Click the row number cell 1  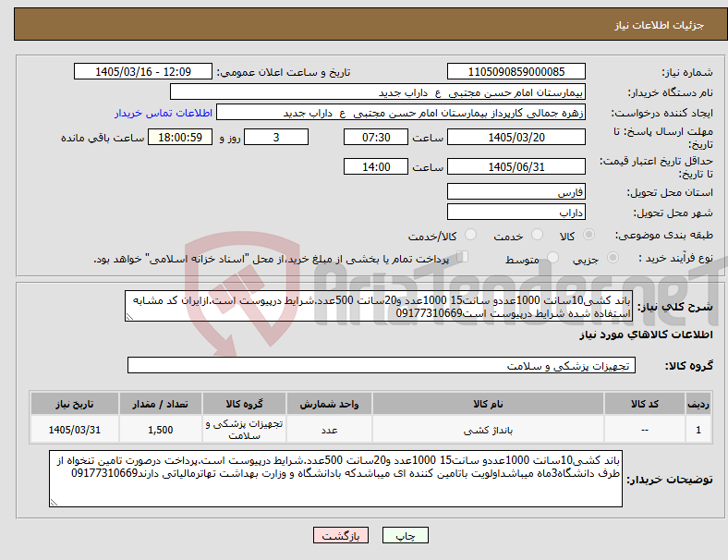[698, 430]
